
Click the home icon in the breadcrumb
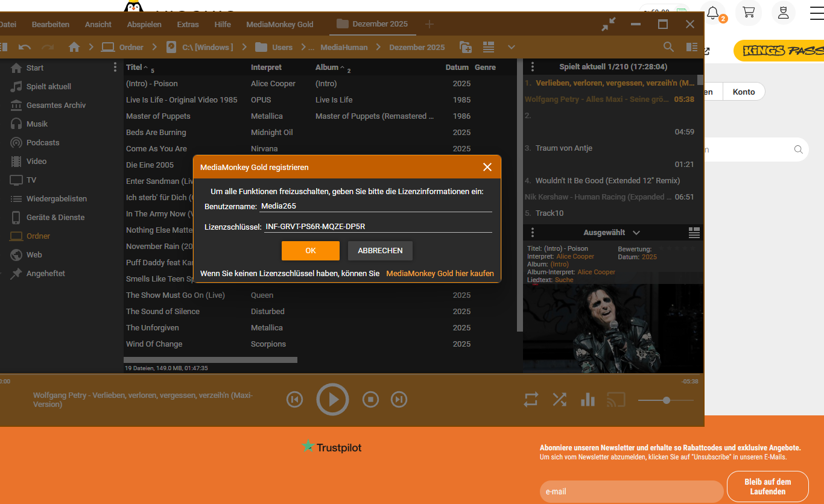pos(74,47)
